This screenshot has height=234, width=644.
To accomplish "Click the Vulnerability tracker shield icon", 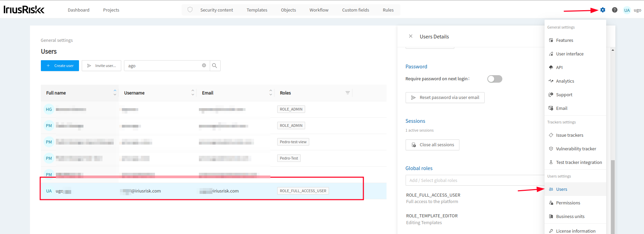I will click(551, 149).
